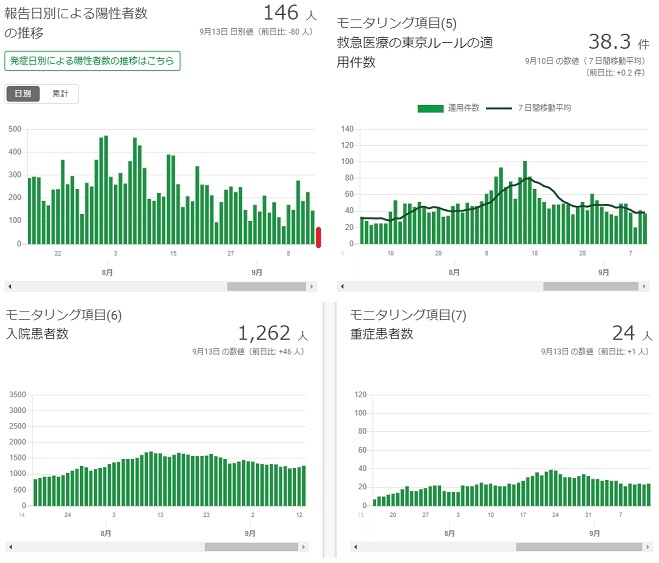Toggle 適用件数 legend series visibility
Viewport: 659px width, 563px height.
point(449,108)
